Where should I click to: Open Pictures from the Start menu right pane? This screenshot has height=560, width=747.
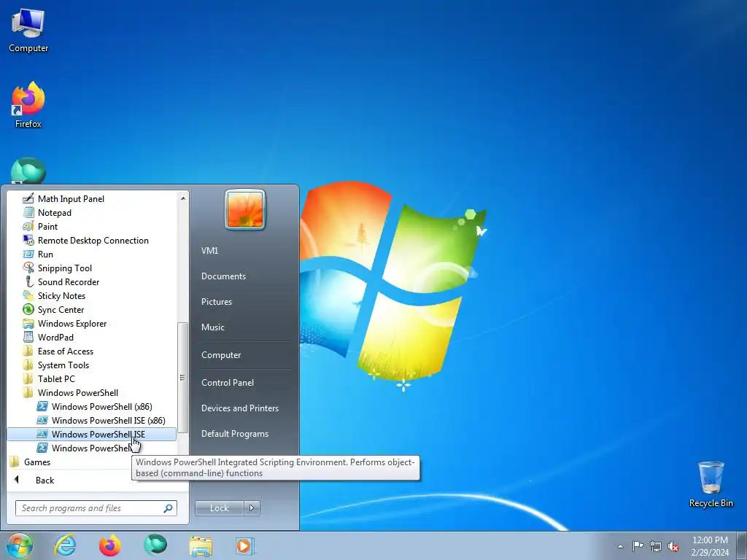coord(217,302)
